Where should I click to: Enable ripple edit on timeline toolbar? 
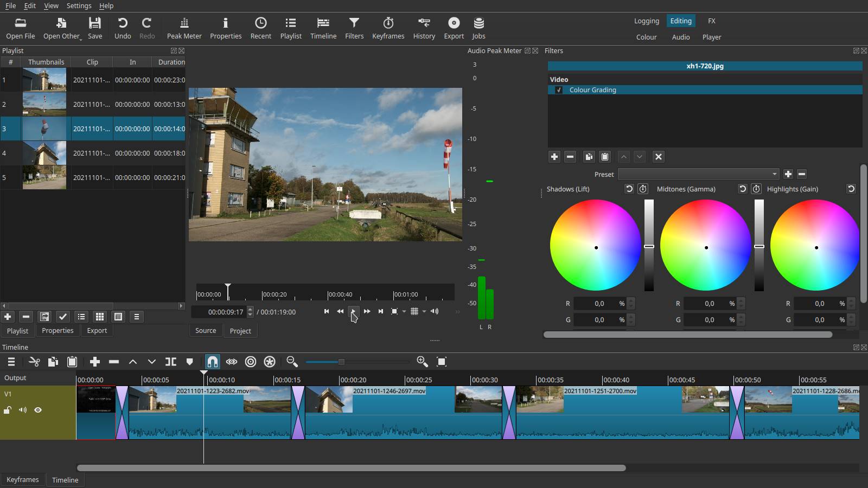coord(251,362)
